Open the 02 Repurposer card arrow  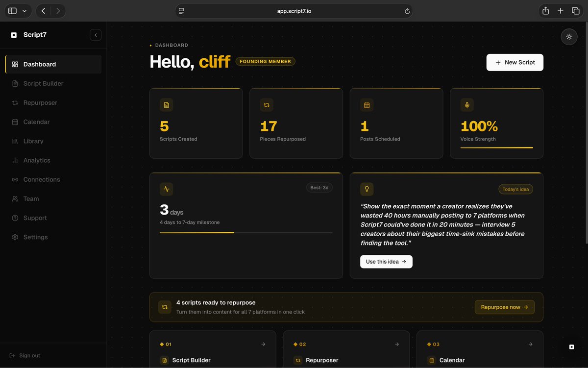pyautogui.click(x=397, y=344)
